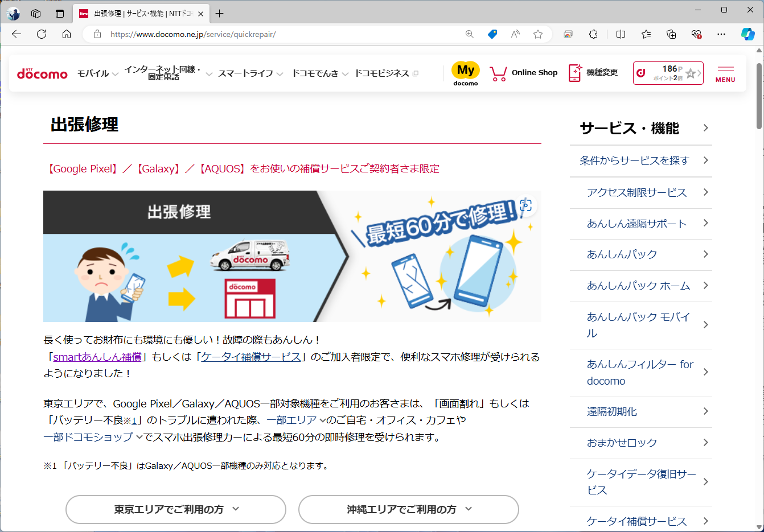
Task: Open あんしん遠隔サポート sidebar item
Action: (641, 224)
